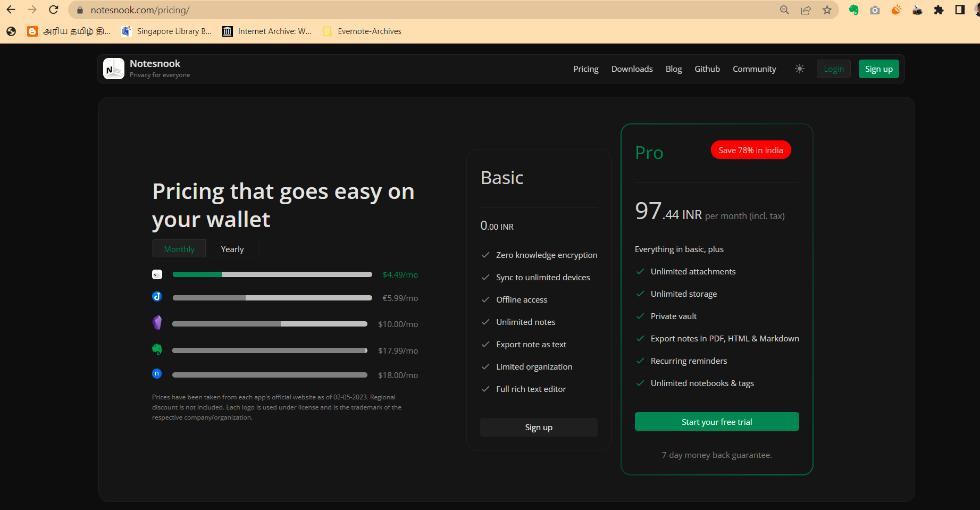The image size is (980, 510).
Task: Open the Blogger Tamil bookmark
Action: (69, 31)
